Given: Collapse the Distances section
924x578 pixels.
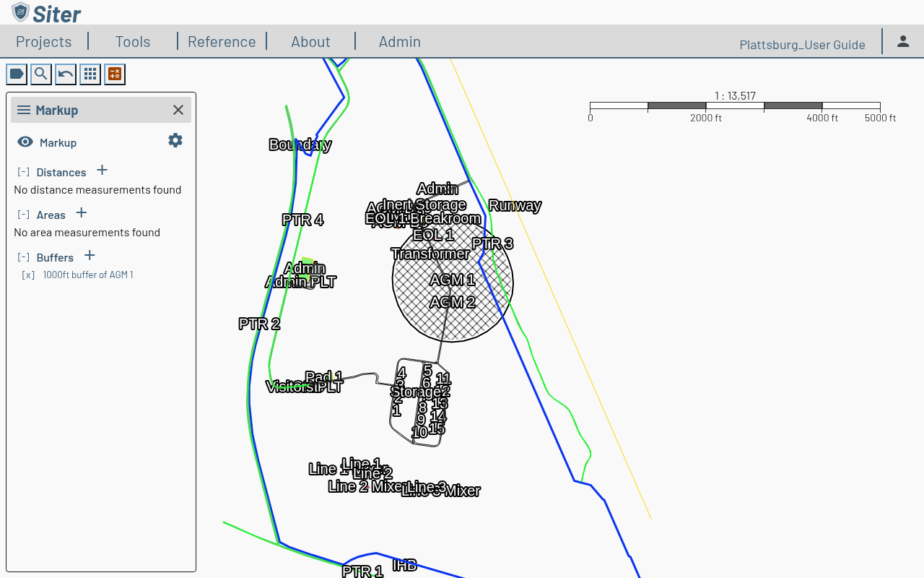Looking at the screenshot, I should pyautogui.click(x=23, y=173).
